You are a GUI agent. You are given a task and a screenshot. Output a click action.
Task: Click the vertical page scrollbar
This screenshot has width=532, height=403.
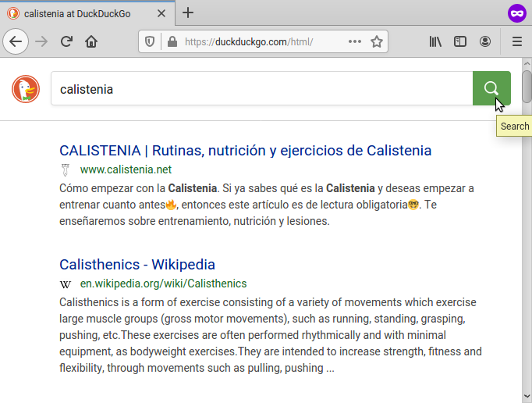(x=527, y=234)
